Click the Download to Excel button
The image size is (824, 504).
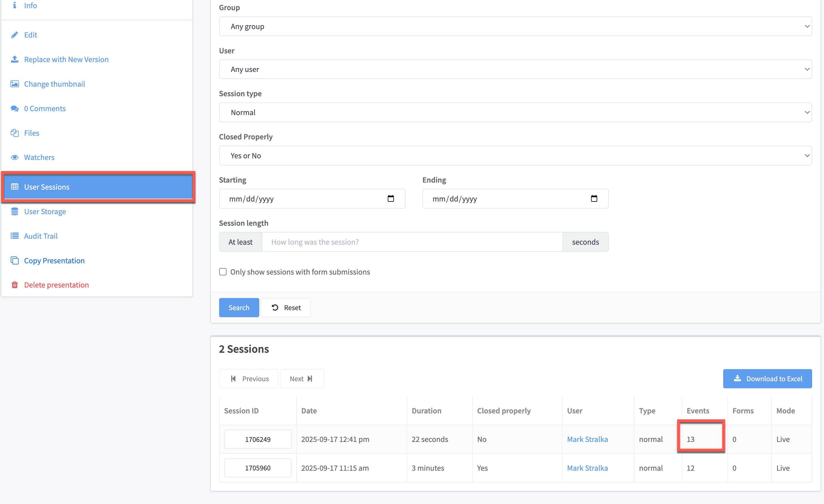point(767,379)
